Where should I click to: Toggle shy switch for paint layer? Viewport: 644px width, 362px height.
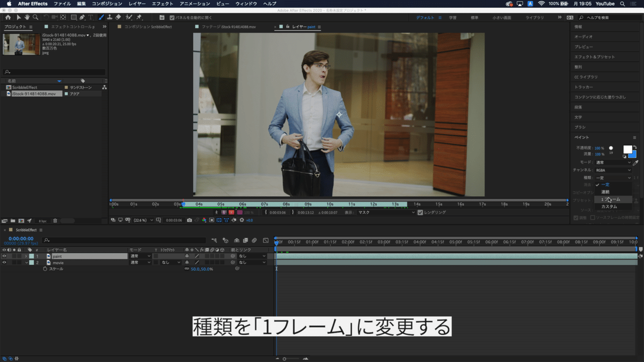pyautogui.click(x=187, y=256)
